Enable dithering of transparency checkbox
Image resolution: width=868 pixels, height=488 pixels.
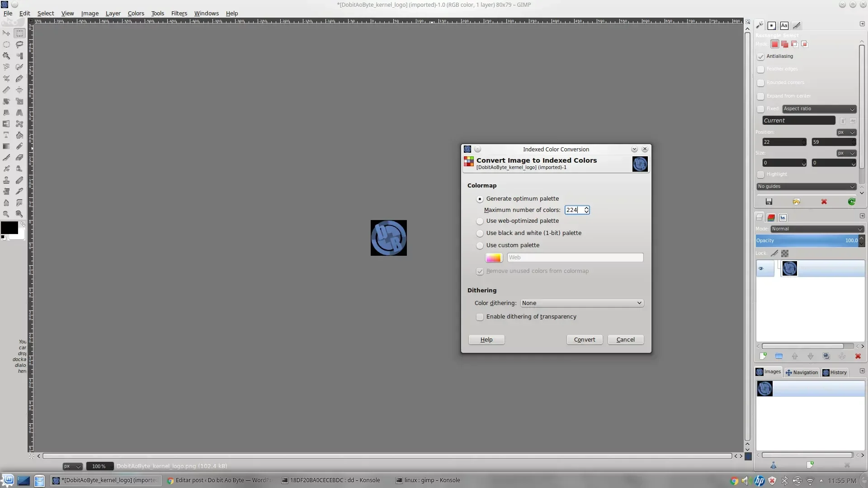[480, 317]
